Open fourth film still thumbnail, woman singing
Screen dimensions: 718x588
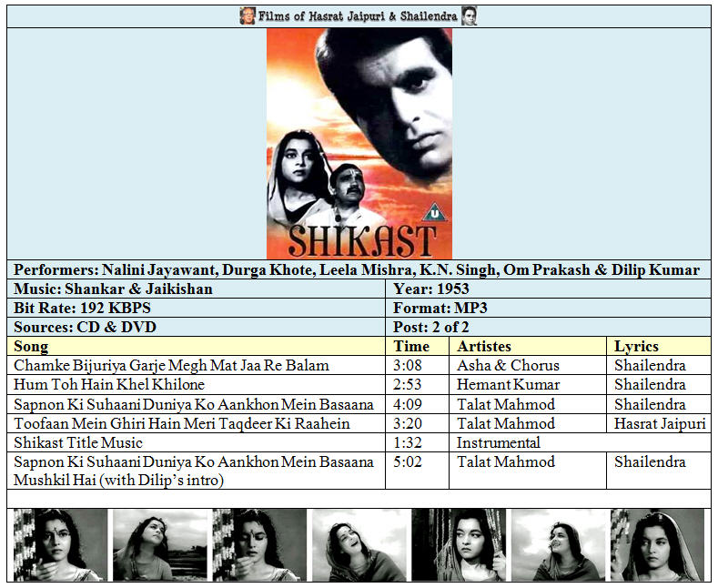359,545
